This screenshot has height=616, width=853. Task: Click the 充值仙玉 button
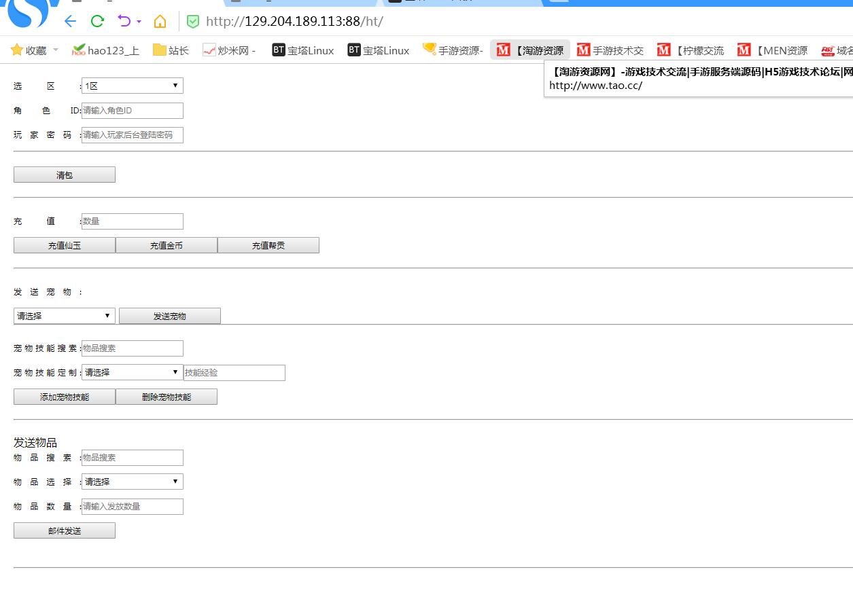(65, 245)
